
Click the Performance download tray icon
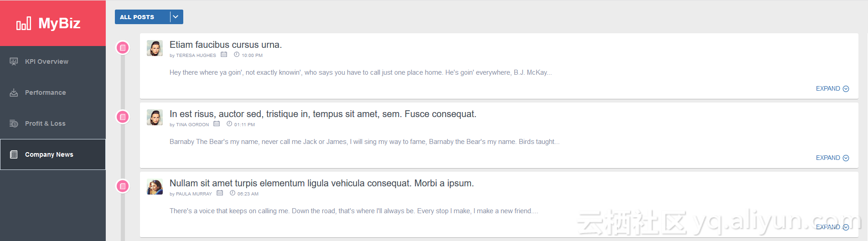point(14,92)
